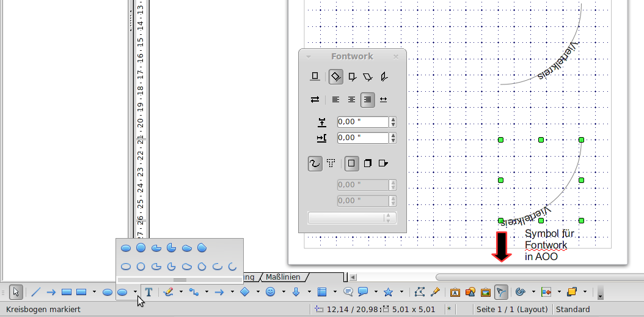Select the arrow selection tool
Viewport: 644px width, 317px height.
[x=16, y=293]
